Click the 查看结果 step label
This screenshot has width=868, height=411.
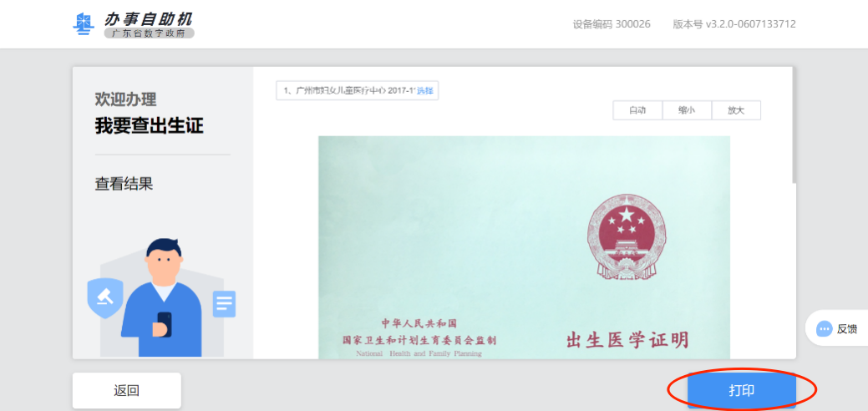(124, 184)
